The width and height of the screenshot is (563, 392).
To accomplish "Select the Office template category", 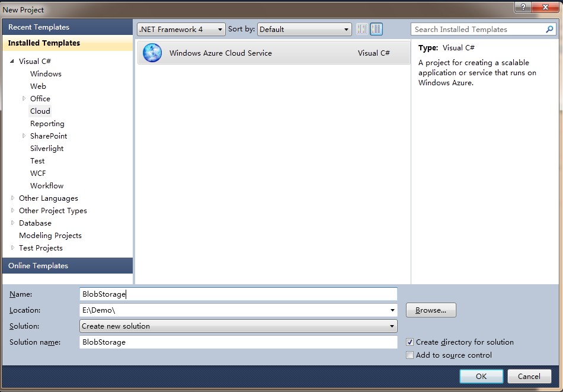I will click(40, 98).
